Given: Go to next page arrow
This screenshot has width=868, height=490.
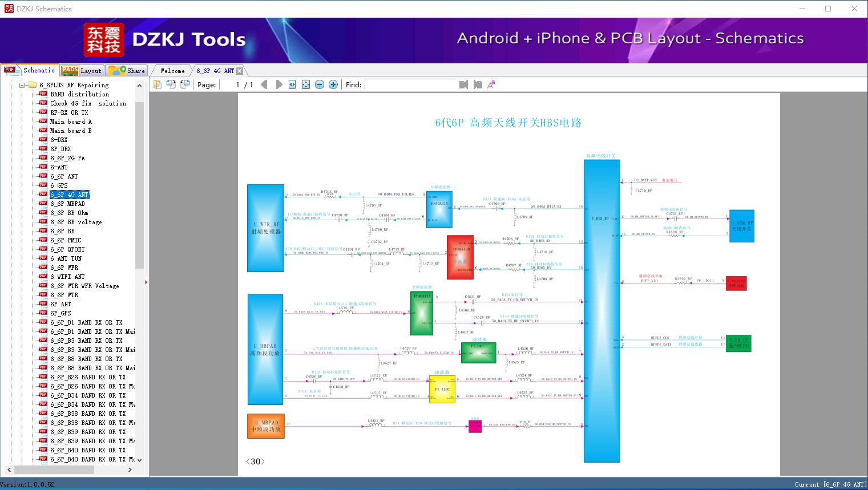Looking at the screenshot, I should 279,84.
